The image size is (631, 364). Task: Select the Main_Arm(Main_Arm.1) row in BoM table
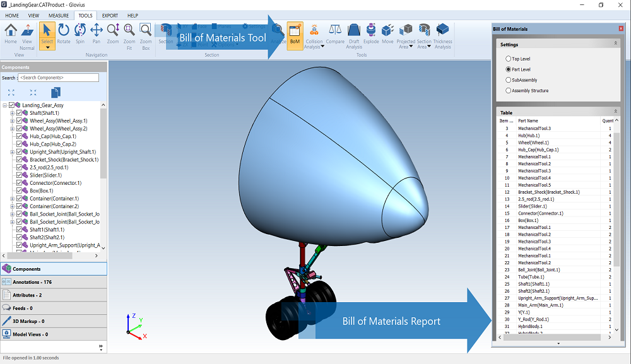pyautogui.click(x=557, y=305)
